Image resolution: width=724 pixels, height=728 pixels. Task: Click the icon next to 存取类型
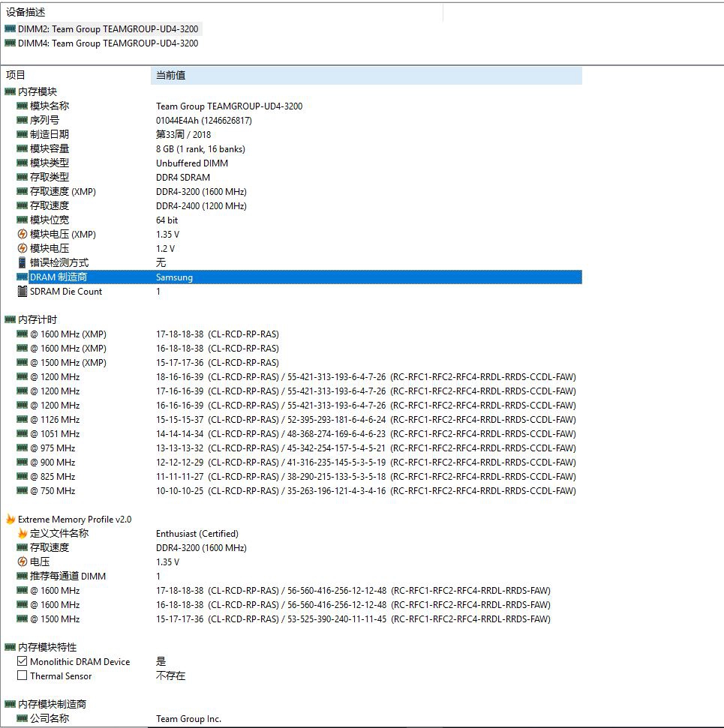(x=22, y=177)
